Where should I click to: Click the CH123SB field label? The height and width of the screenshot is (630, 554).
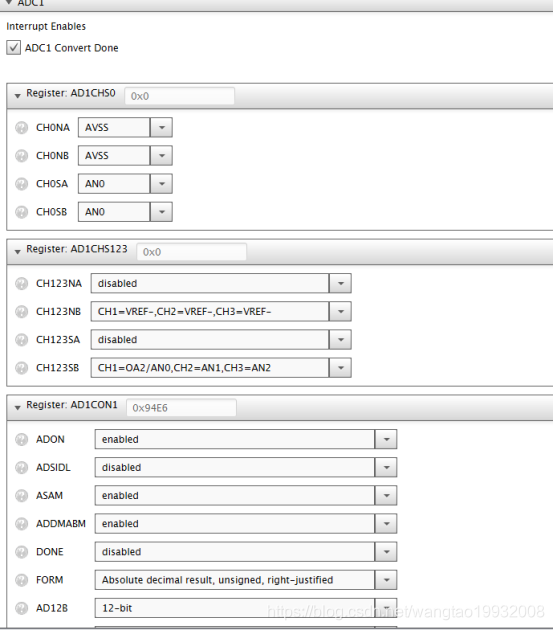(x=57, y=368)
